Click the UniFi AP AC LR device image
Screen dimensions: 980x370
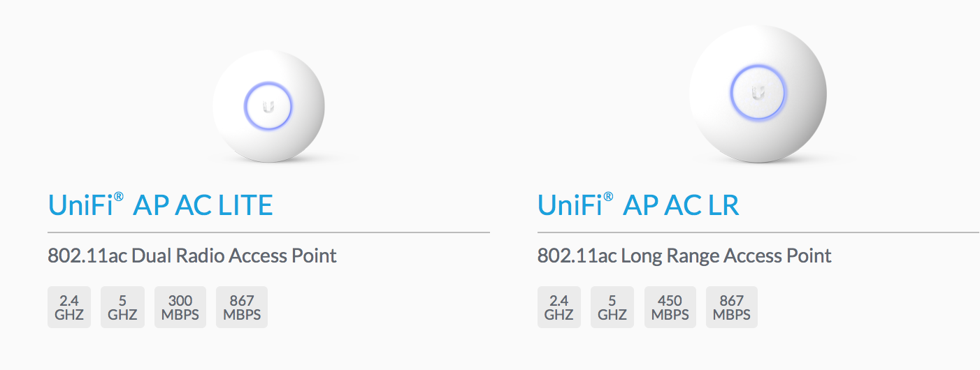758,94
